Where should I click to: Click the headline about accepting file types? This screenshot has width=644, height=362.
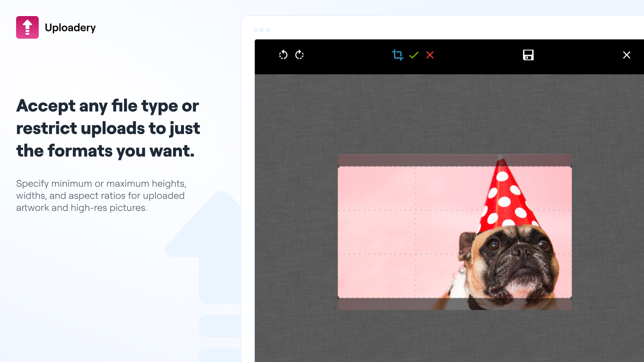coord(107,128)
